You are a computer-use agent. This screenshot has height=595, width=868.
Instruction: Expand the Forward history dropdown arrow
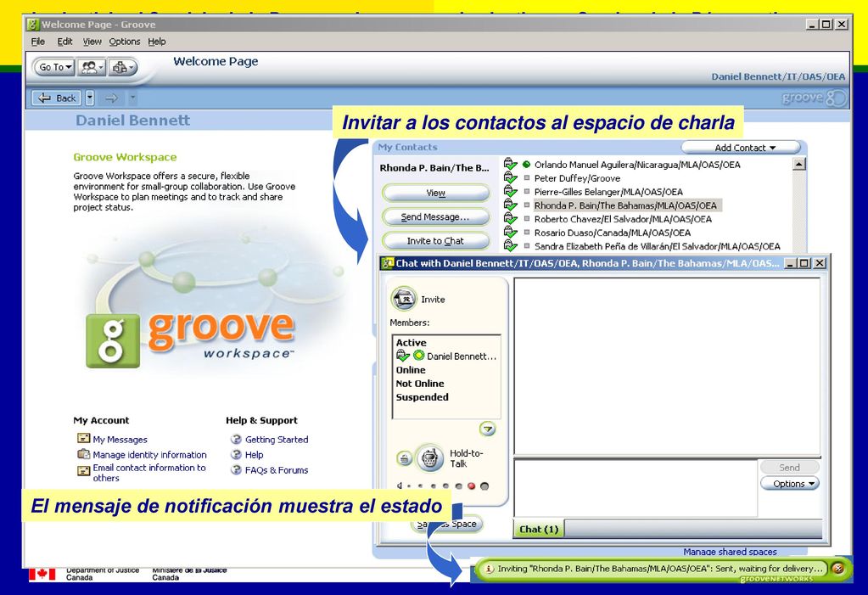(x=133, y=98)
